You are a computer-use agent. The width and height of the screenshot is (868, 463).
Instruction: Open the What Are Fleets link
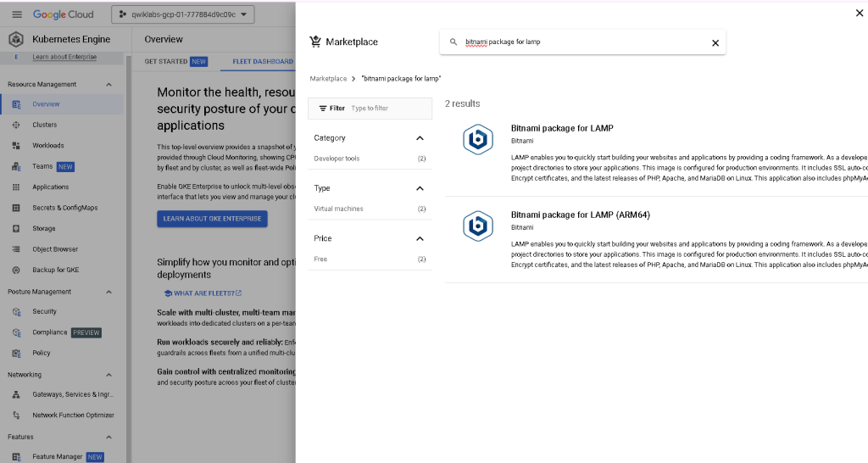(x=203, y=293)
